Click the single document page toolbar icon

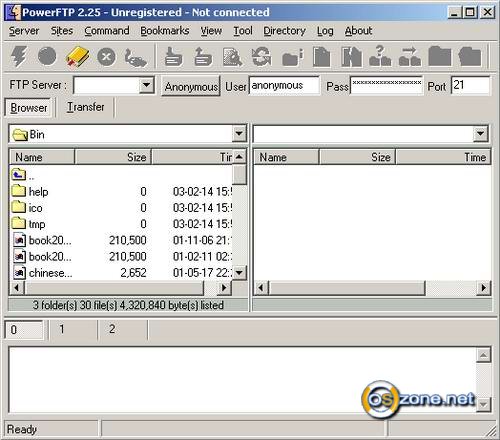pyautogui.click(x=321, y=57)
